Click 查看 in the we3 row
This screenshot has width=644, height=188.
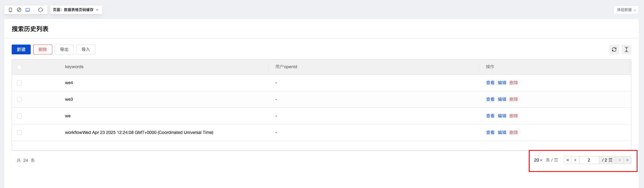coord(490,99)
